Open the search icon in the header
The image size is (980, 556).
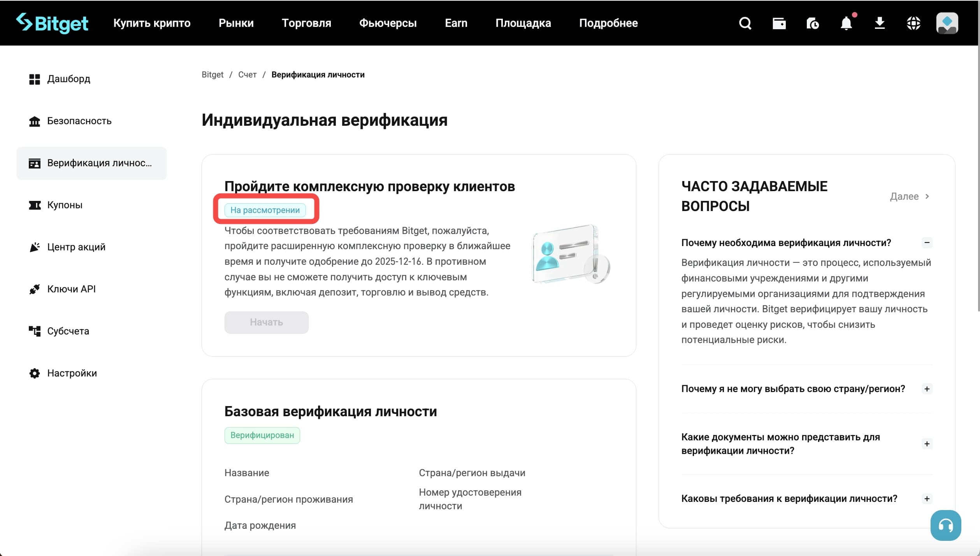(x=745, y=23)
